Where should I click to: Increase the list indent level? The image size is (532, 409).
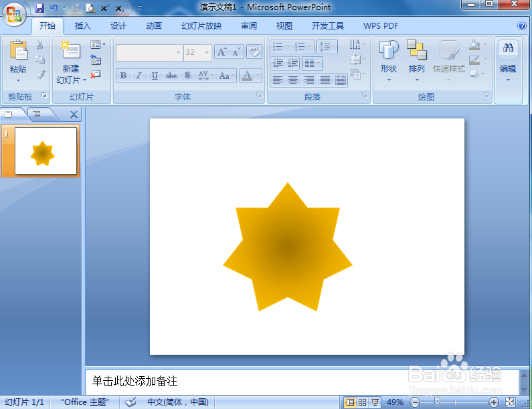(292, 63)
